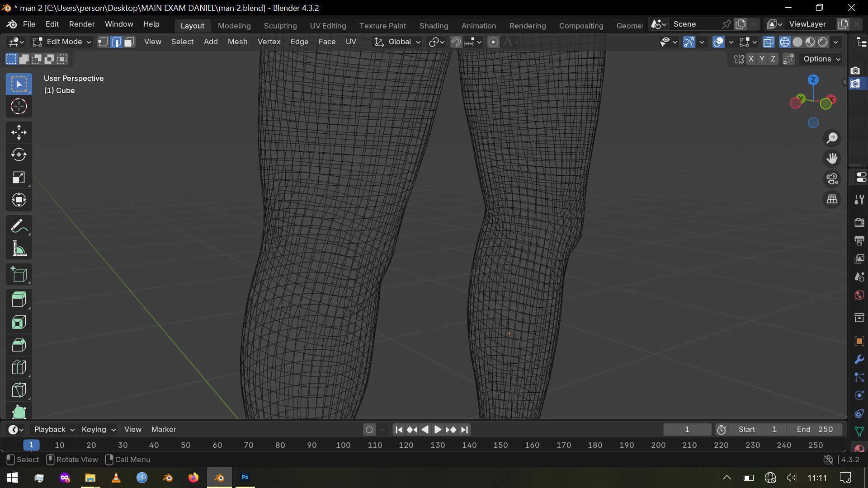
Task: Open the Mesh menu
Action: point(237,42)
